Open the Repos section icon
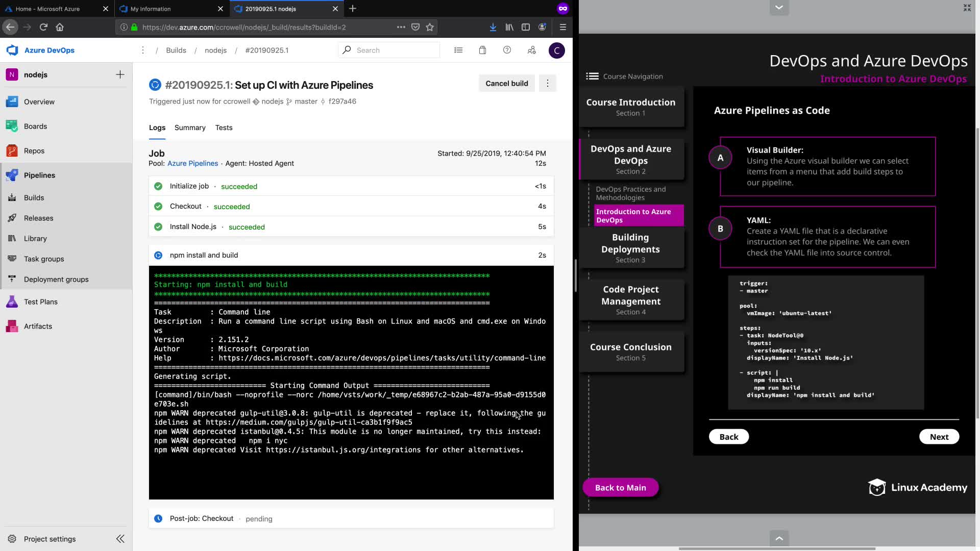Image resolution: width=980 pixels, height=551 pixels. coord(12,151)
